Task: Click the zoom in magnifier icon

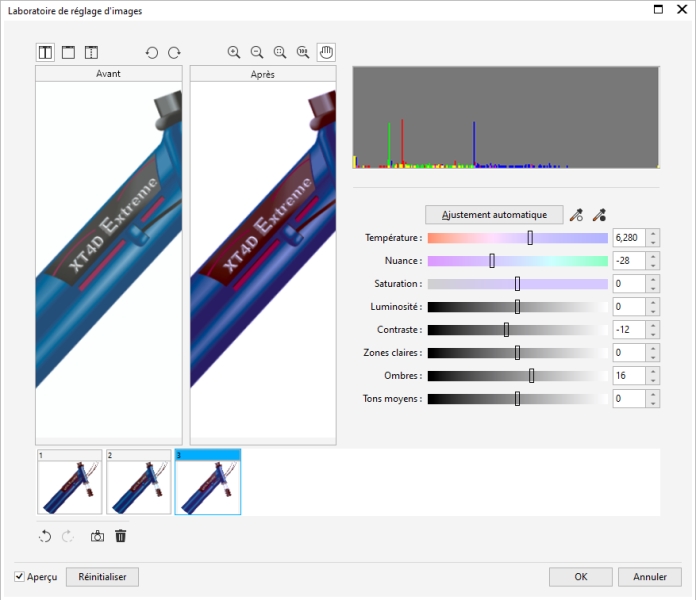Action: [x=234, y=52]
